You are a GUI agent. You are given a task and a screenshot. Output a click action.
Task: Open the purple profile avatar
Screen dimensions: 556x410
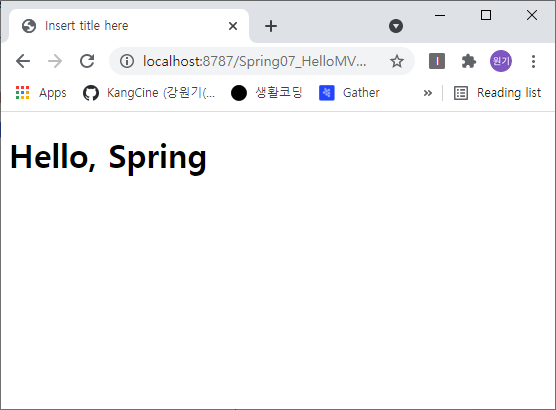point(501,61)
